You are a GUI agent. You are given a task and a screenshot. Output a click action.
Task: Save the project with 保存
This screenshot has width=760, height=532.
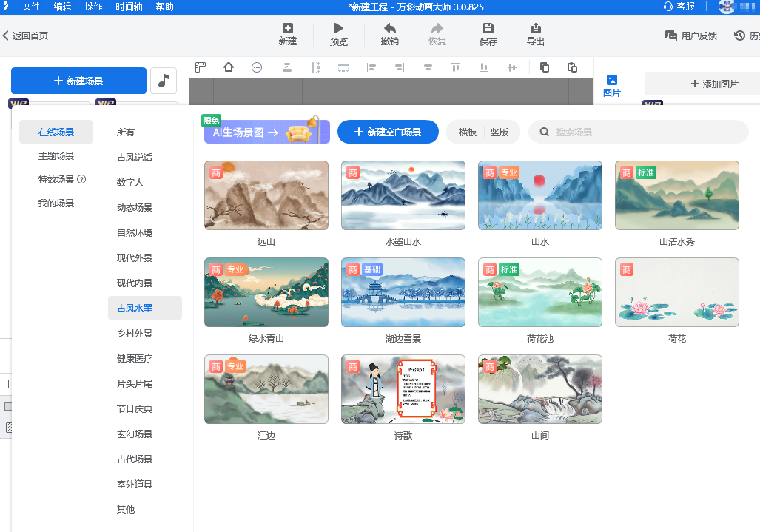488,34
